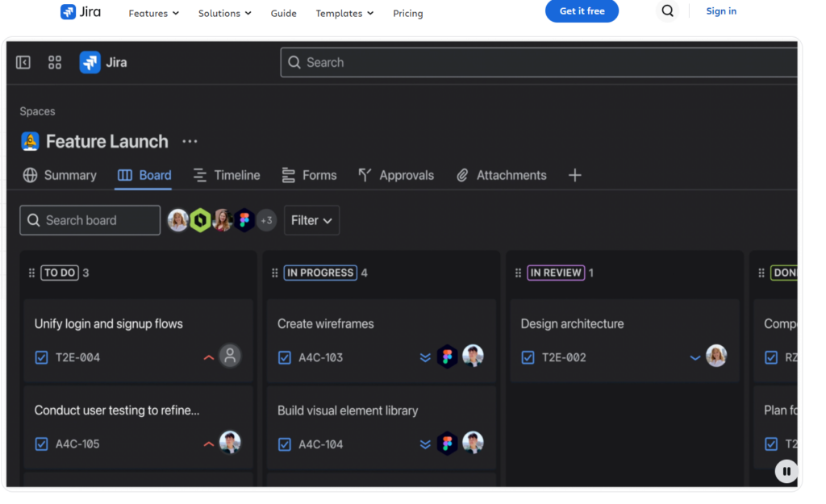Add a new view with plus icon
826x504 pixels.
pos(574,175)
